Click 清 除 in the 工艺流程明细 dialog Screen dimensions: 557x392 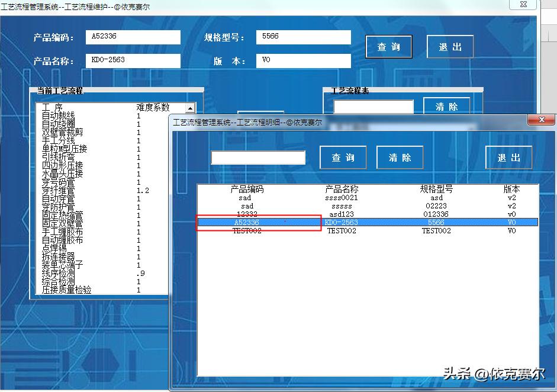point(400,158)
